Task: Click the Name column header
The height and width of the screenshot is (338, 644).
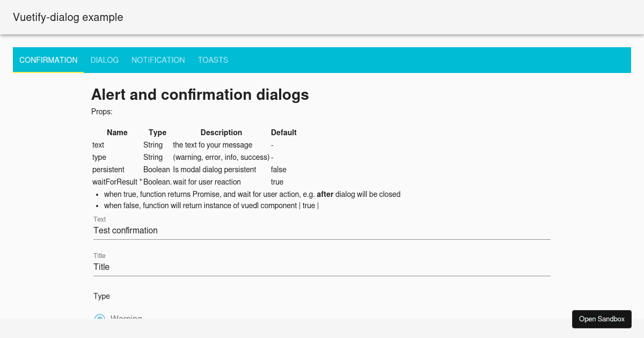Action: (117, 133)
